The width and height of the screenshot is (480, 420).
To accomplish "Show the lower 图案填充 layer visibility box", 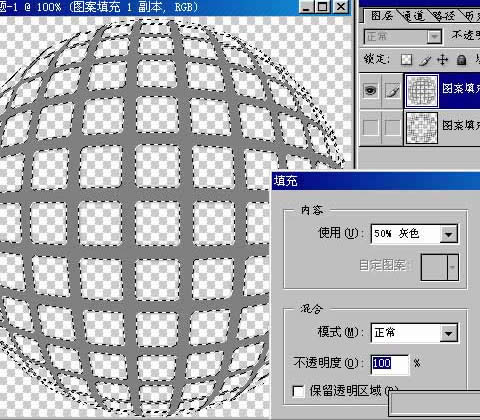I will (x=370, y=127).
